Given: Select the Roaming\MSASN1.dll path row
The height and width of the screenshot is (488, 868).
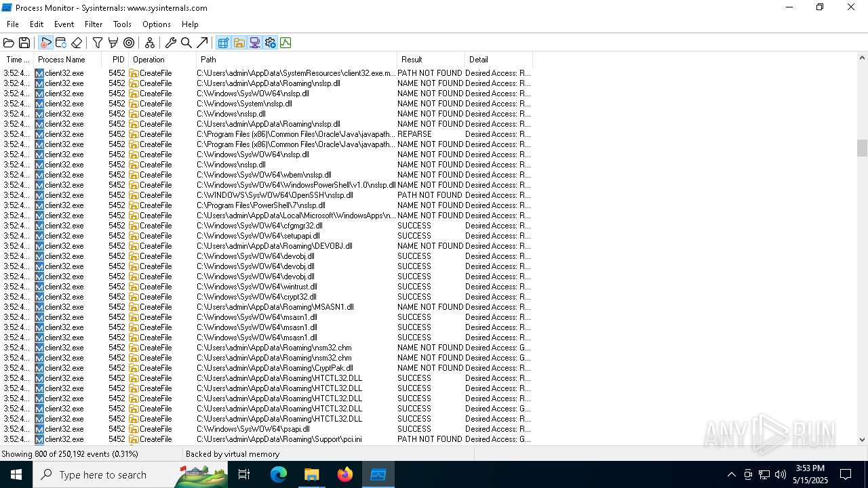Looking at the screenshot, I should (267, 307).
